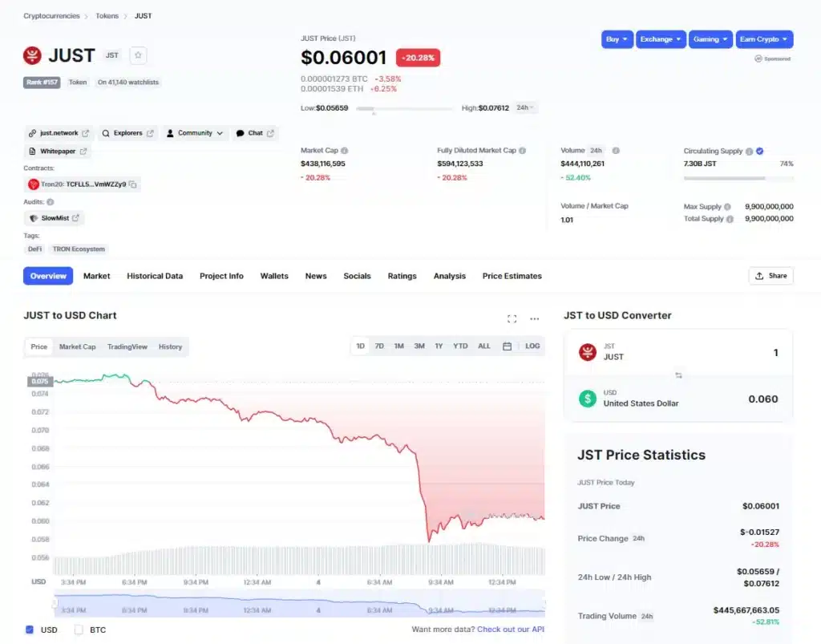The height and width of the screenshot is (644, 821).
Task: Go to Cryptocurrencies breadcrumb
Action: [52, 16]
